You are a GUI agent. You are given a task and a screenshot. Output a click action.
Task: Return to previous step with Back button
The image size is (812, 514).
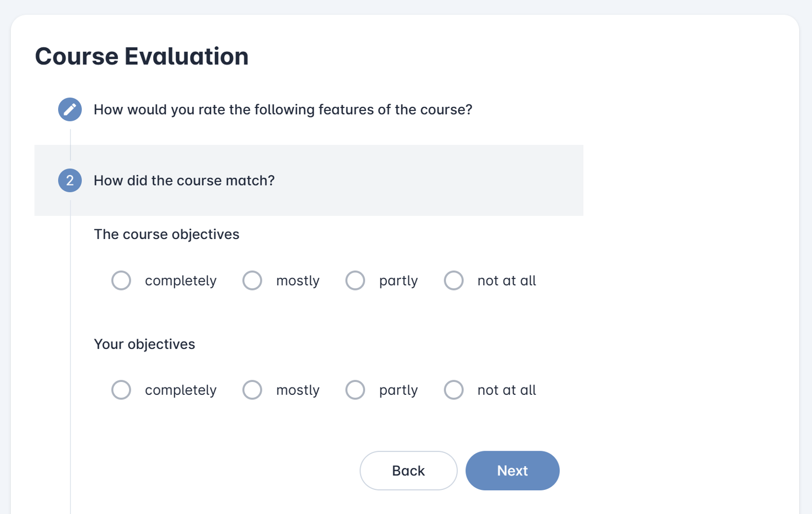coord(408,471)
